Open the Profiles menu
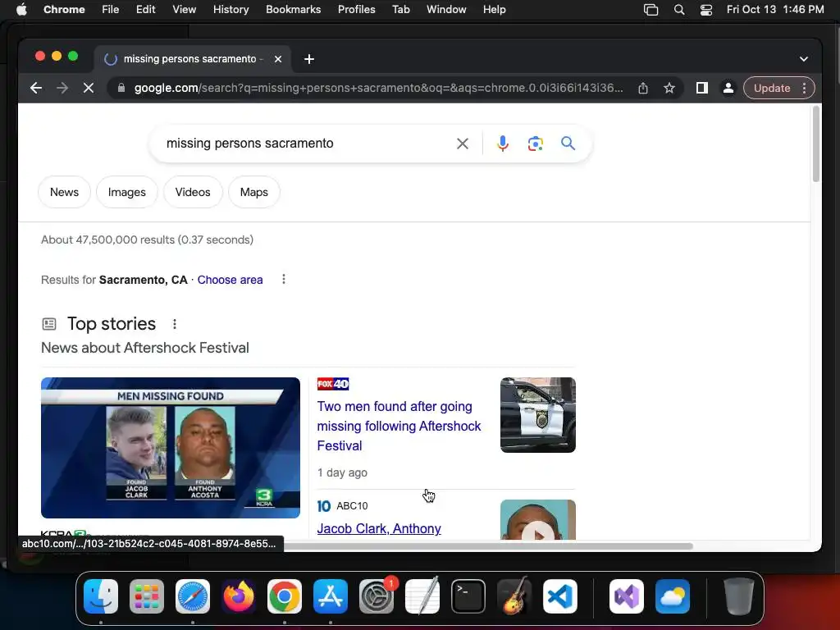This screenshot has width=840, height=630. click(x=357, y=10)
